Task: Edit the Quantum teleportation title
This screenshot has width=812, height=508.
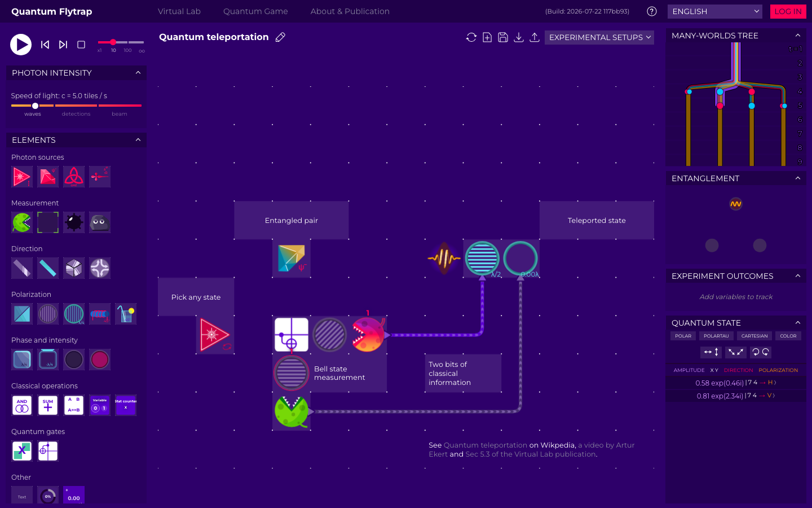Action: pyautogui.click(x=280, y=37)
